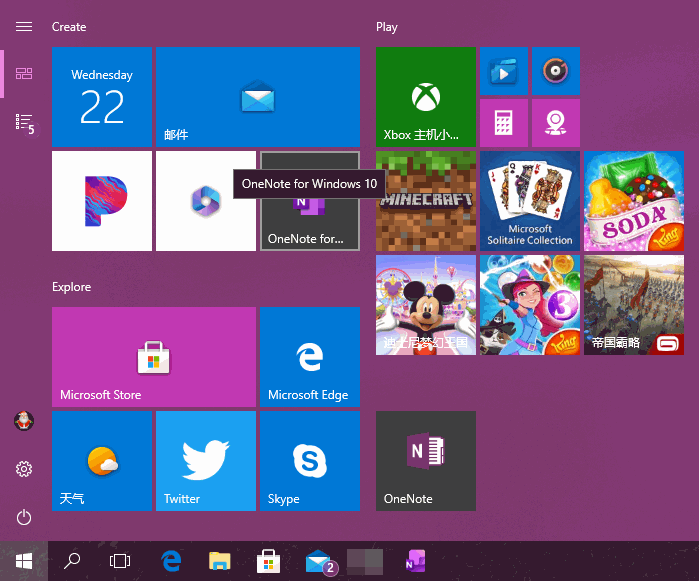Open the user account avatar menu
Image resolution: width=699 pixels, height=581 pixels.
pos(24,421)
